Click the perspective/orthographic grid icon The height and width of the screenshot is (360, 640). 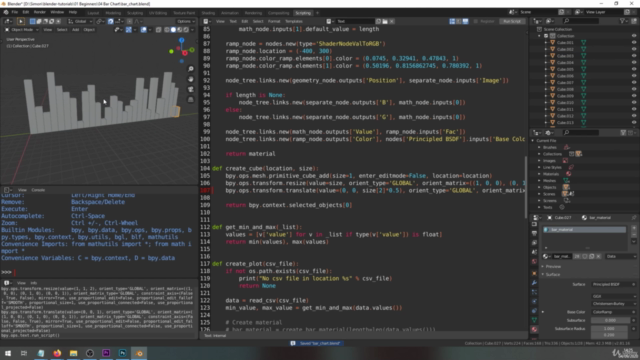coord(191,100)
